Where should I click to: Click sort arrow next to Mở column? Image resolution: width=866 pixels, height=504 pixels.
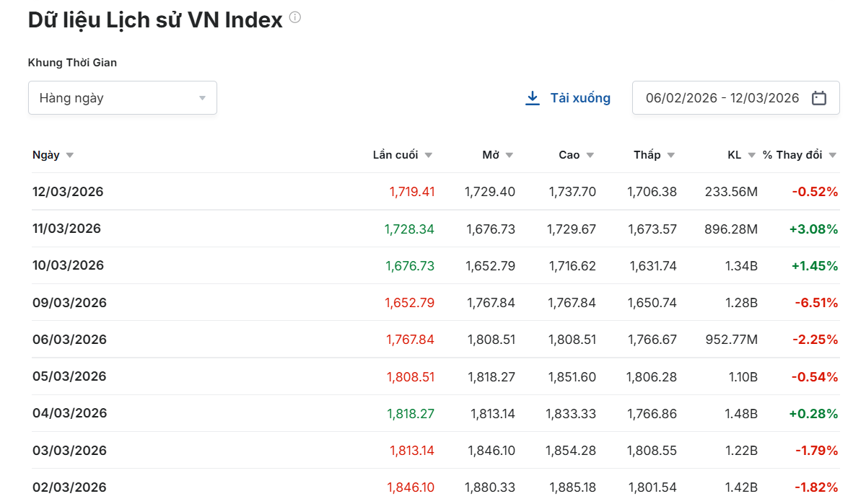[x=509, y=156]
